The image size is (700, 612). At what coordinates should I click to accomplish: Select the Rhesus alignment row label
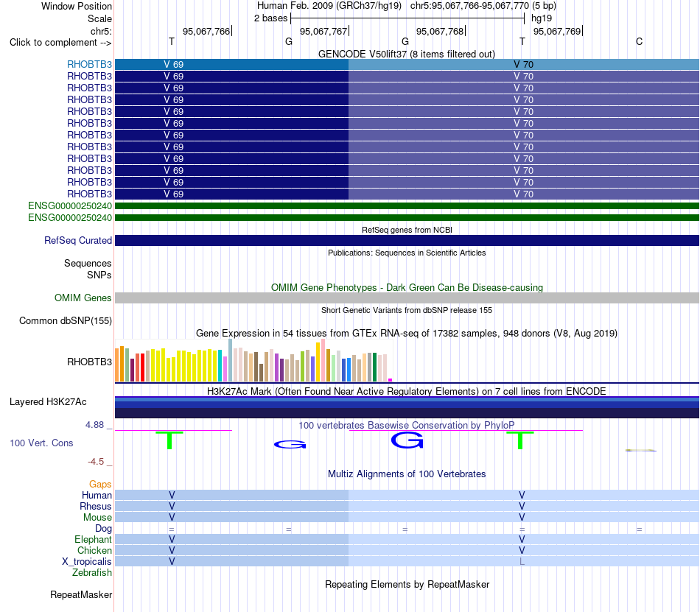coord(96,506)
